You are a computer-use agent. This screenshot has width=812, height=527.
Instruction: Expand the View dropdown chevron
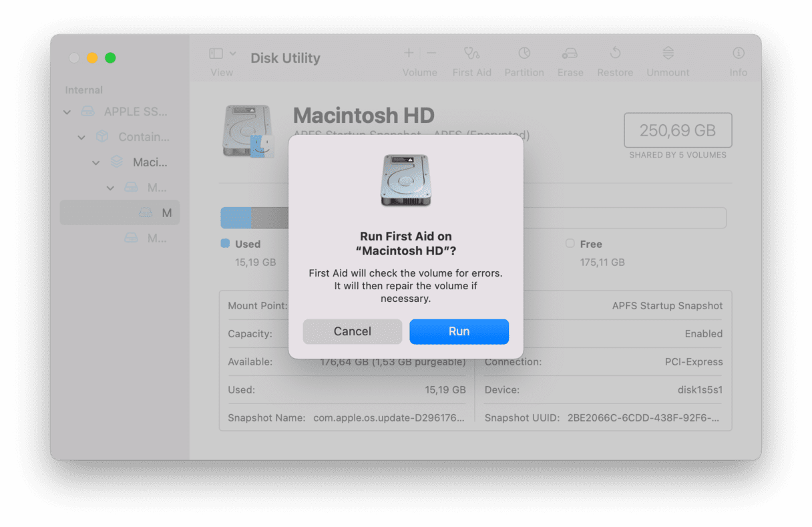233,53
